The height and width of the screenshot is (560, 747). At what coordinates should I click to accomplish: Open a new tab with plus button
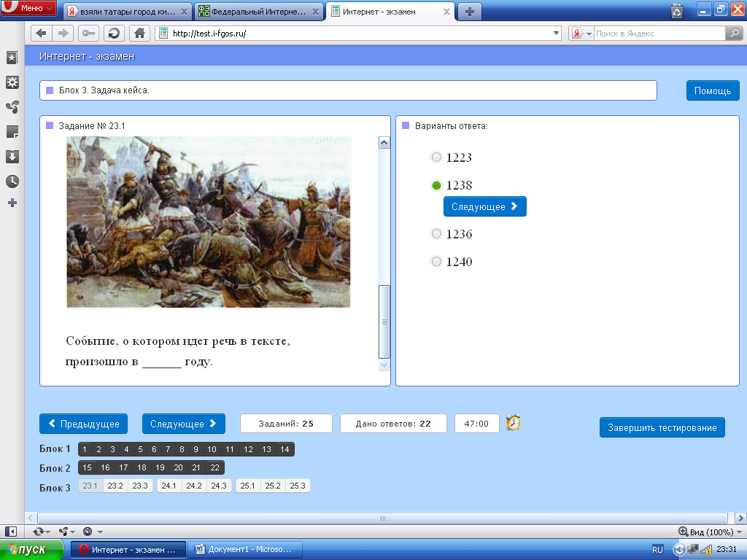click(x=469, y=12)
